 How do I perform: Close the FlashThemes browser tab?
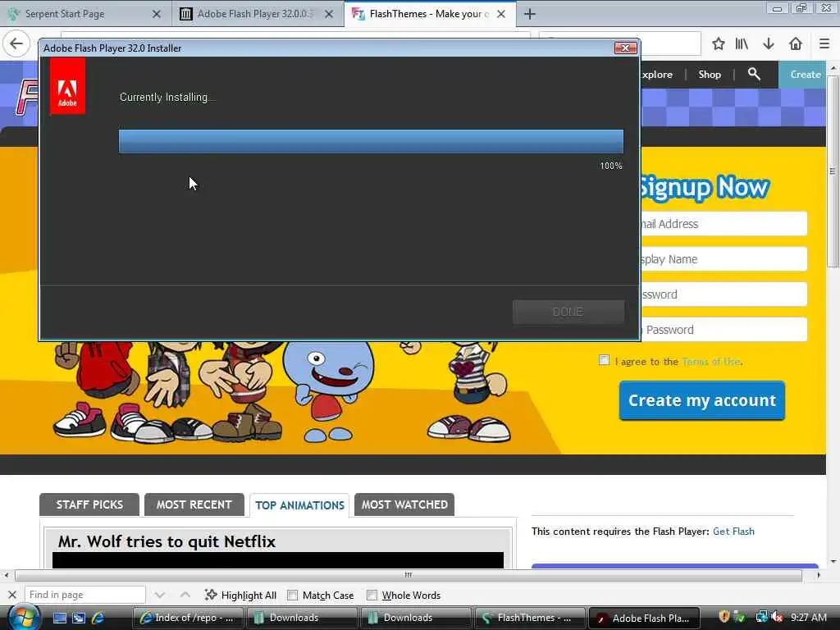coord(501,14)
